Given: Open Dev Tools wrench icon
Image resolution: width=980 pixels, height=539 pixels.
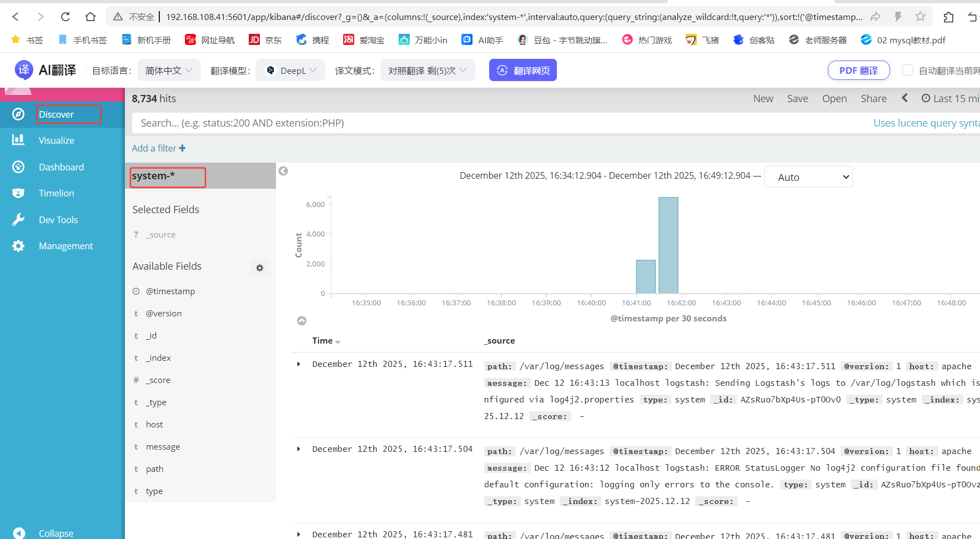Looking at the screenshot, I should pyautogui.click(x=18, y=219).
